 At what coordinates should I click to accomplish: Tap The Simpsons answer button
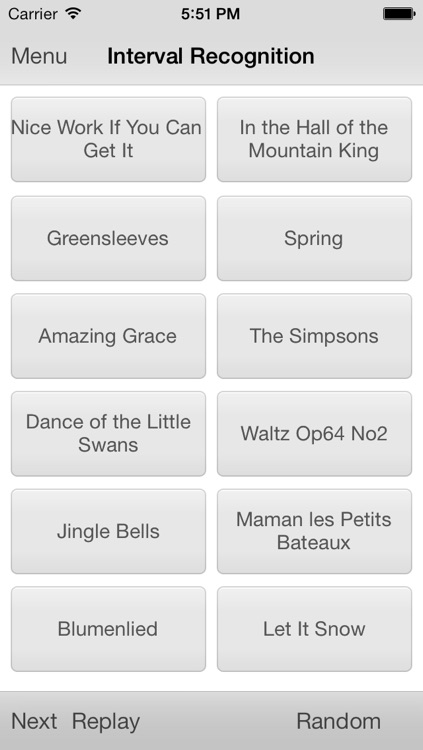[x=314, y=336]
